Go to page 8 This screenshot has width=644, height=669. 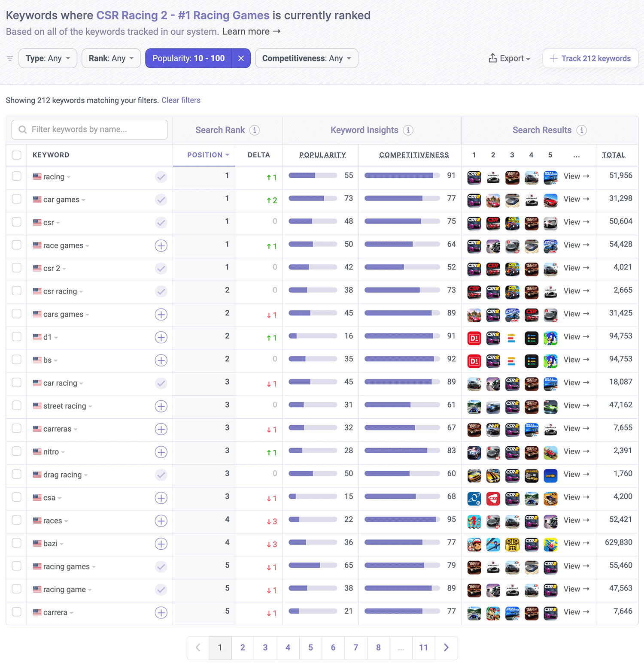pos(378,648)
